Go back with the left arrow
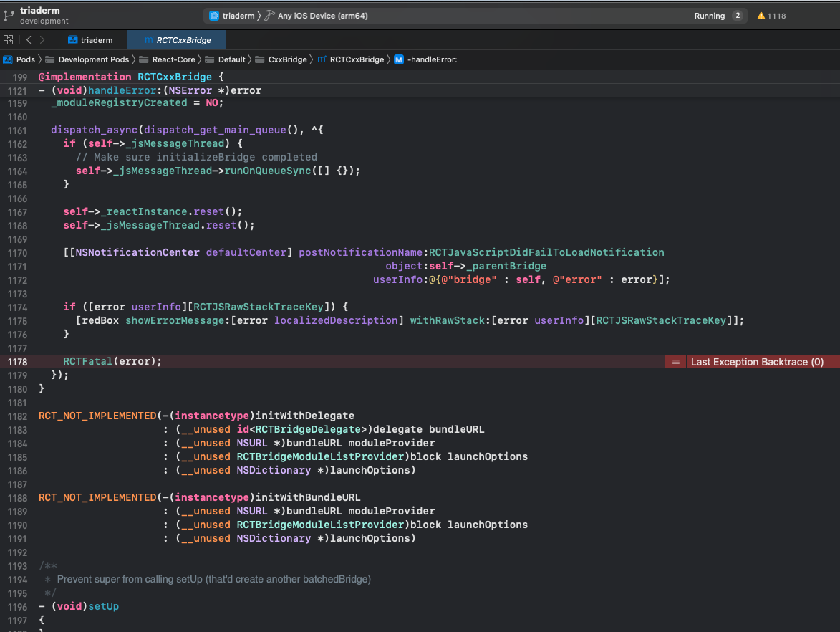 coord(29,40)
